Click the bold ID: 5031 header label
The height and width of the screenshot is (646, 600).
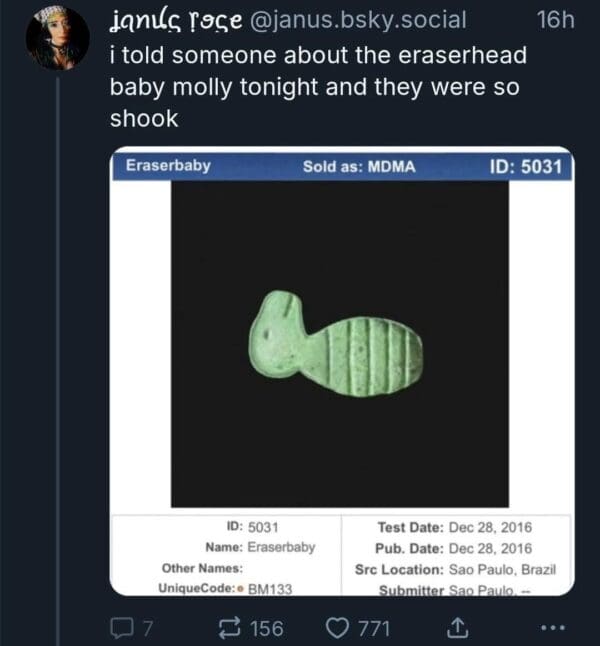(x=529, y=166)
